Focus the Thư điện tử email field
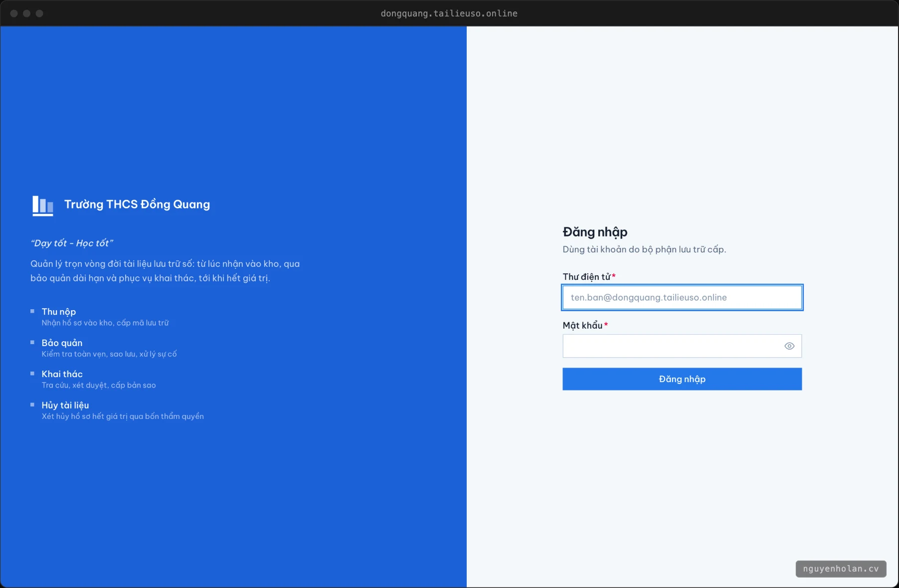 point(682,298)
